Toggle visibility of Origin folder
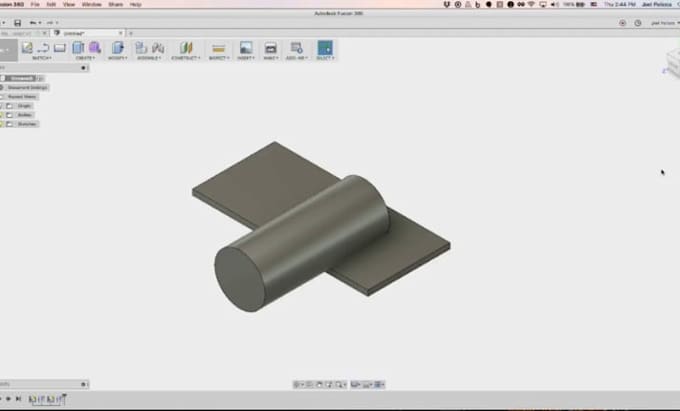This screenshot has height=411, width=680. point(2,106)
